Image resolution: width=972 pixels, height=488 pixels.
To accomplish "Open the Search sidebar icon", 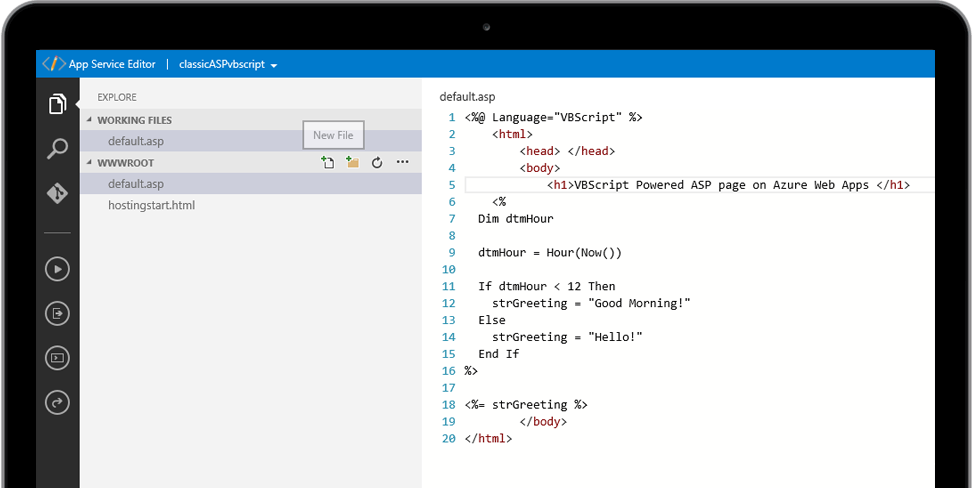I will point(57,149).
